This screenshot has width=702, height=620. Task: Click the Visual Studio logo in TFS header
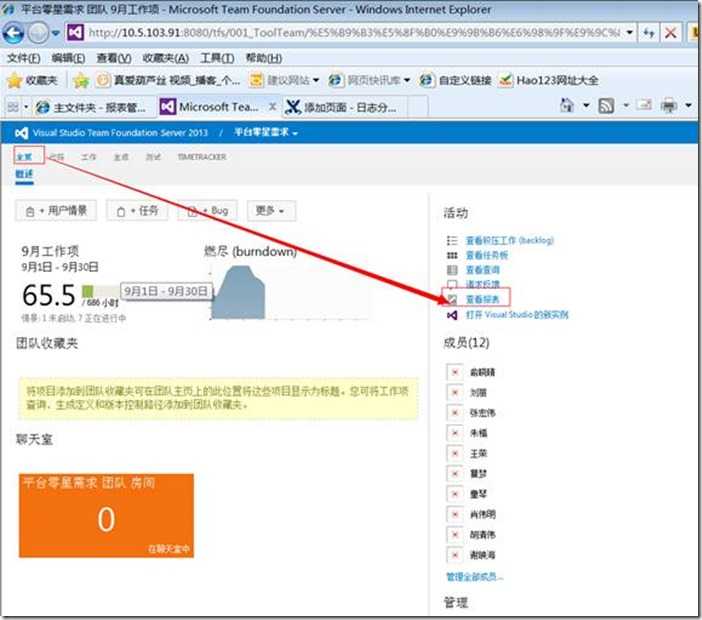coord(21,133)
